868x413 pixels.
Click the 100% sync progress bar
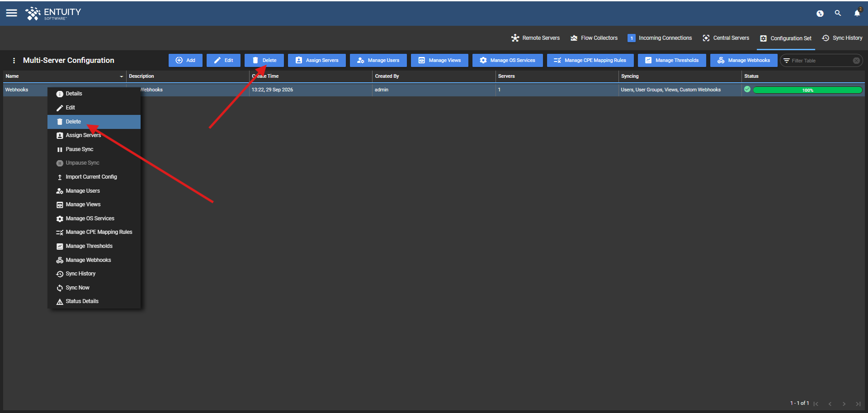tap(807, 90)
